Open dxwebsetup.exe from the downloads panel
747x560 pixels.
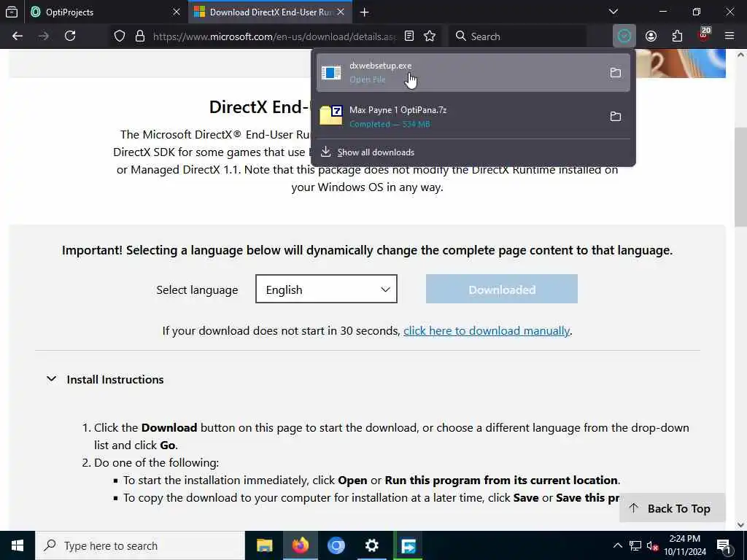(x=473, y=72)
